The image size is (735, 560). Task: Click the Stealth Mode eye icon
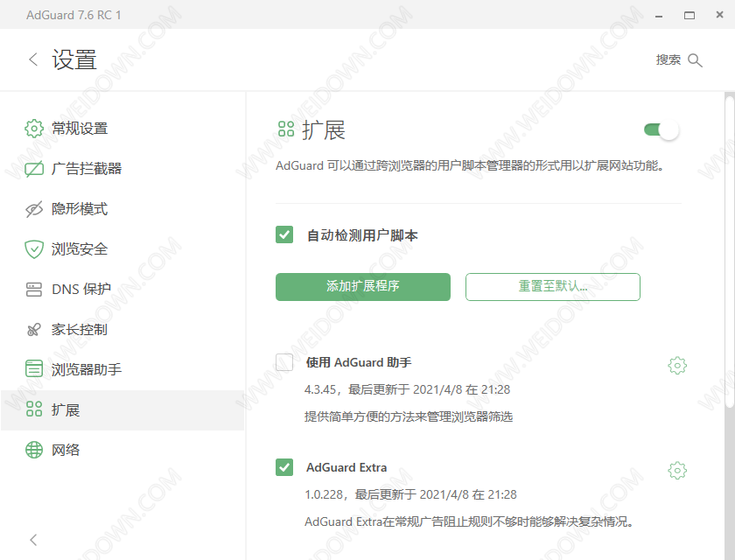(x=34, y=209)
